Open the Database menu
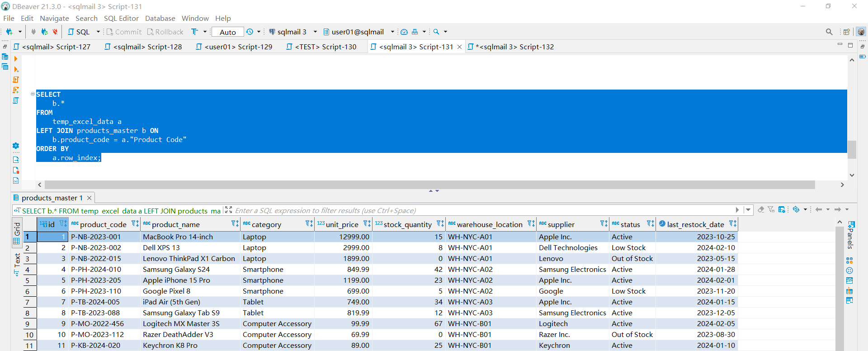 pyautogui.click(x=160, y=18)
